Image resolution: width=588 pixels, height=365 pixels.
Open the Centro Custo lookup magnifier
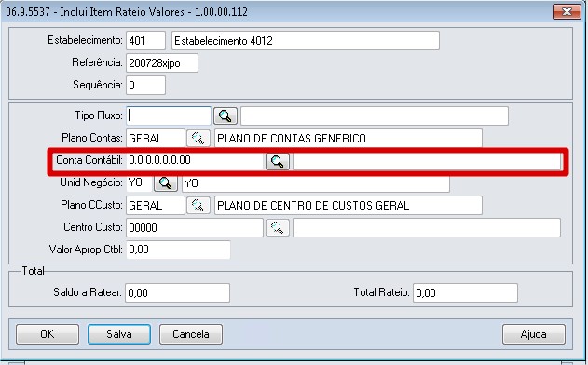click(278, 227)
